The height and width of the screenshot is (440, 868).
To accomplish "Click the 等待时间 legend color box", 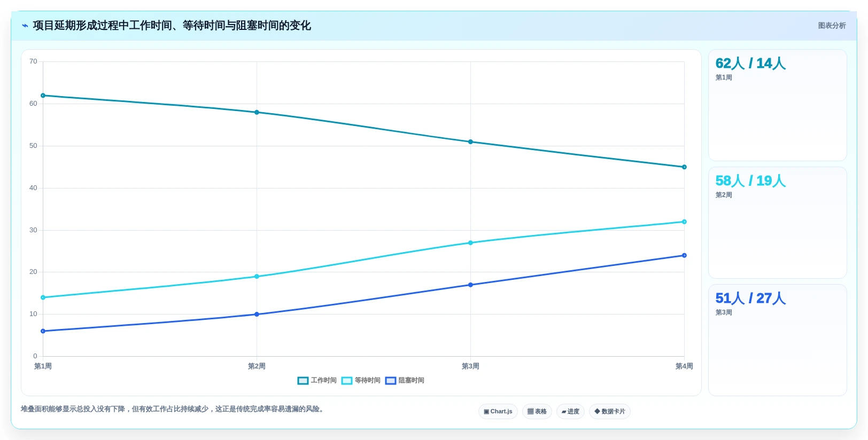I will click(347, 381).
